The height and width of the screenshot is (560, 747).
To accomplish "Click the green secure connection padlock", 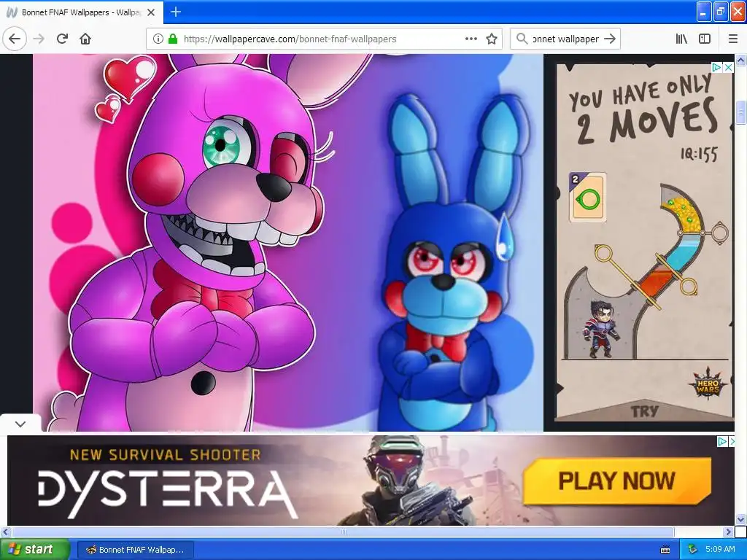I will pyautogui.click(x=173, y=39).
